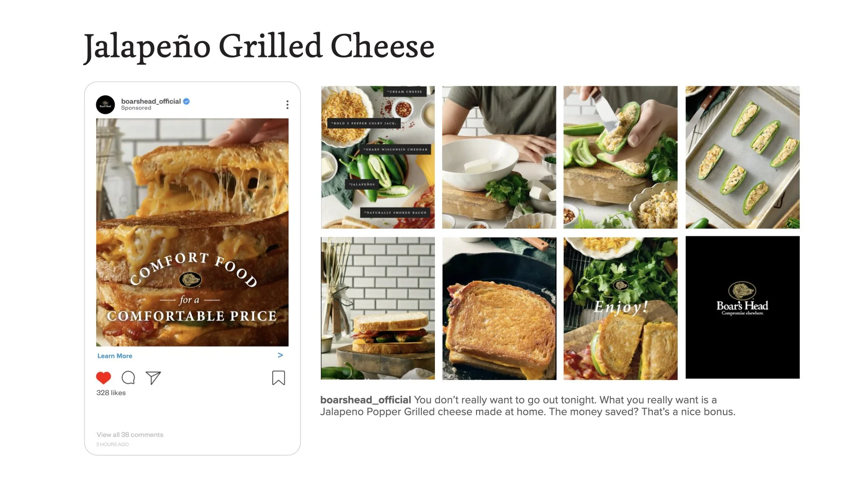
Task: Select the jalapeño stuffing thumbnail
Action: (620, 157)
